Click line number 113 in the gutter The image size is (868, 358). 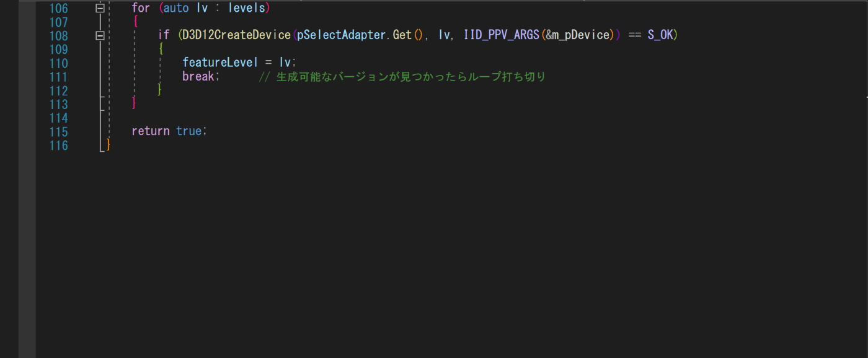(x=58, y=104)
